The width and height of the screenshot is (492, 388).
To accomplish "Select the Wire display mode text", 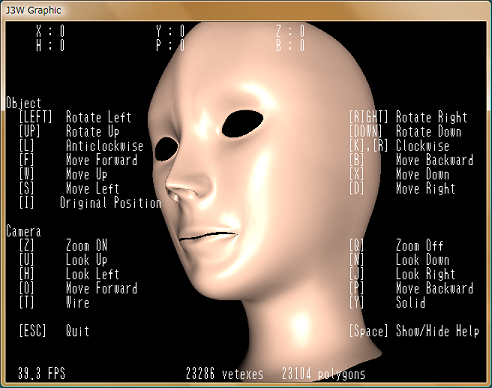I will coord(78,303).
